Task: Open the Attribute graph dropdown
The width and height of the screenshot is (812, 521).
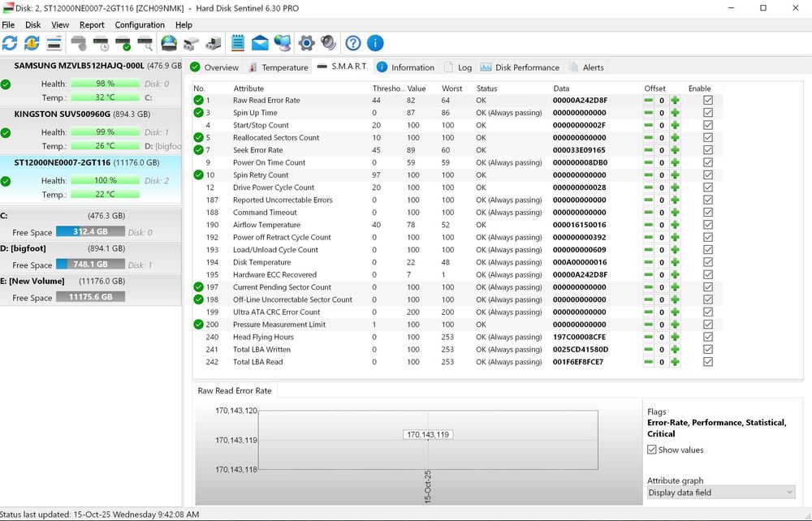Action: pyautogui.click(x=721, y=492)
